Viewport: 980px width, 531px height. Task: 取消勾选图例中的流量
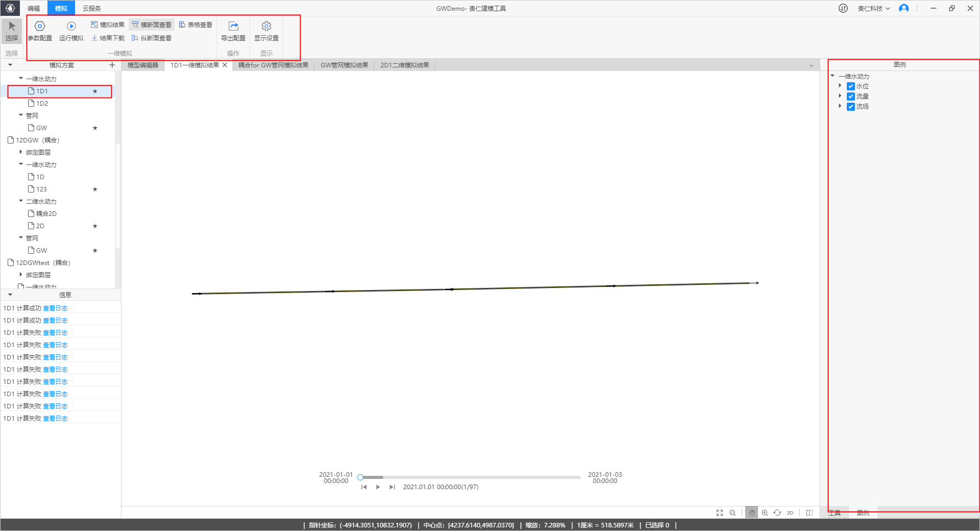point(851,96)
